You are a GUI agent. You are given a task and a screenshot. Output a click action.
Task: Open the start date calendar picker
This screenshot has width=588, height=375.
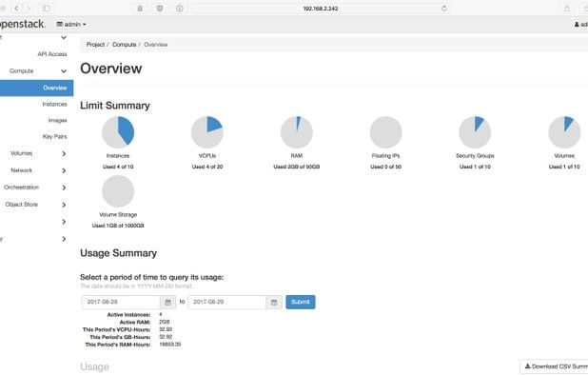[168, 303]
